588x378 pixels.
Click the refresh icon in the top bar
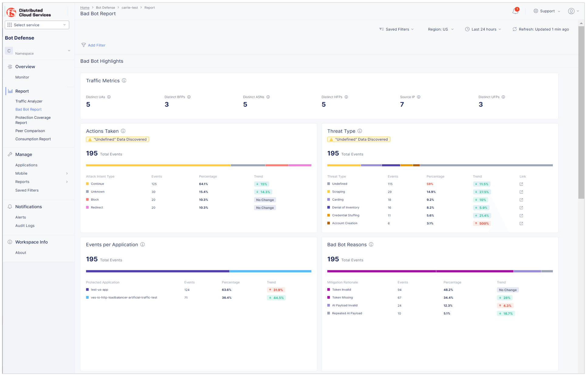tap(515, 29)
